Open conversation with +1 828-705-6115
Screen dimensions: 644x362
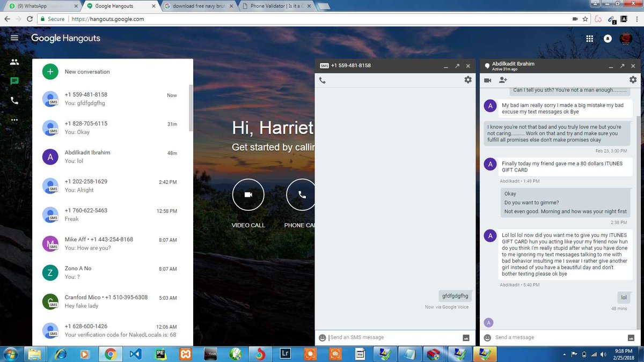pyautogui.click(x=111, y=128)
